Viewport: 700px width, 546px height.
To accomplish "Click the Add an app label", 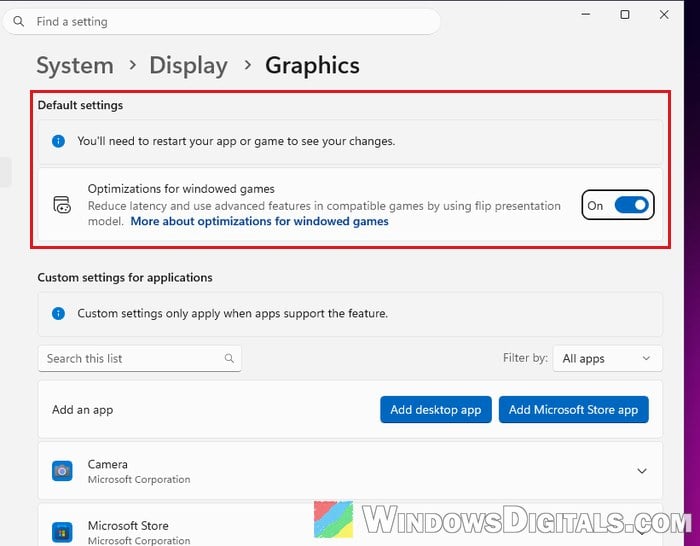I will [83, 410].
